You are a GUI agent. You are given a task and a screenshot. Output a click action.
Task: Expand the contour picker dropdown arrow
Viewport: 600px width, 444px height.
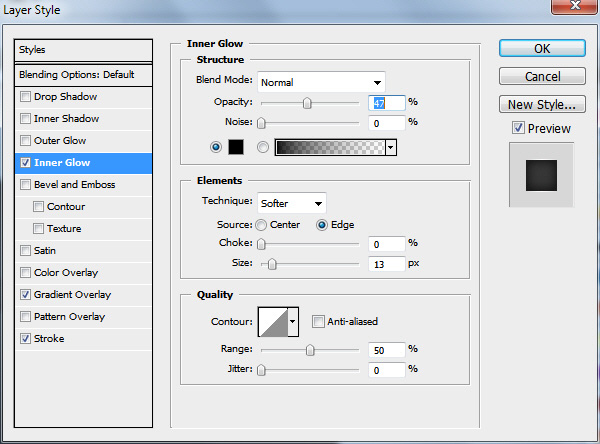coord(293,322)
